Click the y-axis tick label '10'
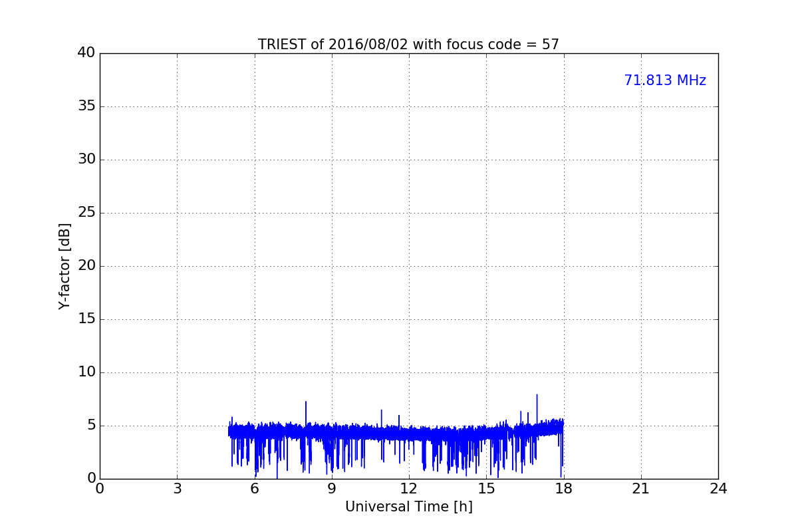 click(x=86, y=372)
